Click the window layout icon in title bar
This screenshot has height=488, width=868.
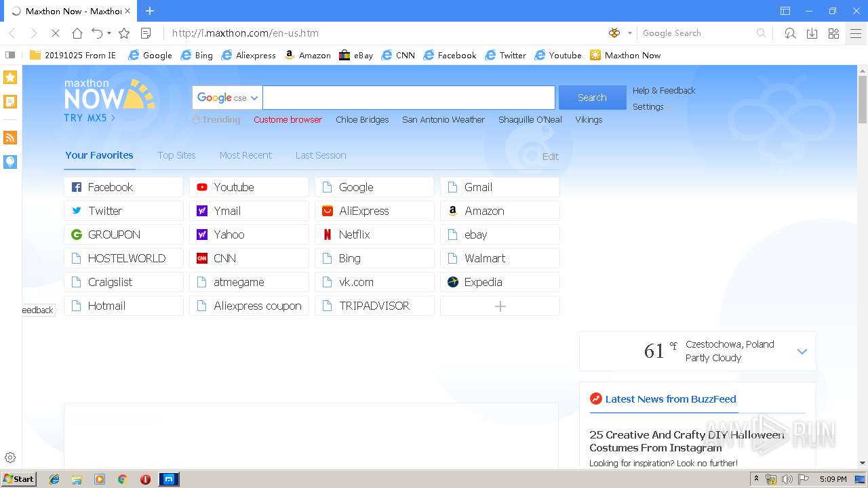785,11
